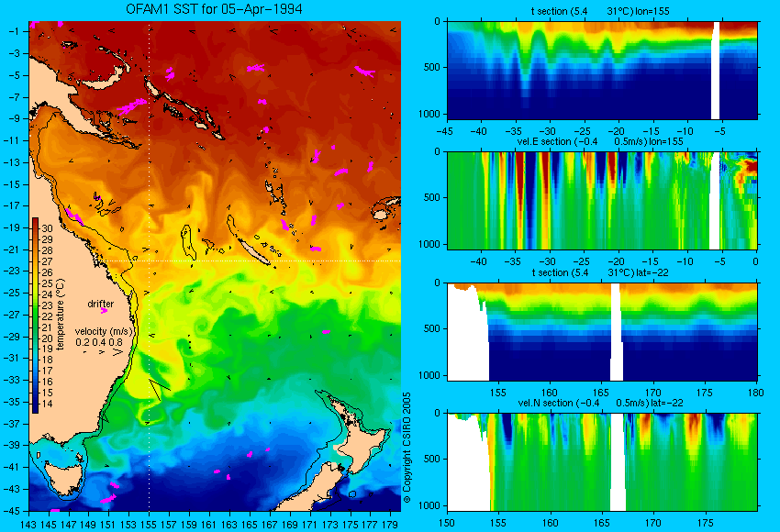Click the '-37' latitude tick on the map axis
Viewport: 780px width, 532px height.
click(x=11, y=424)
